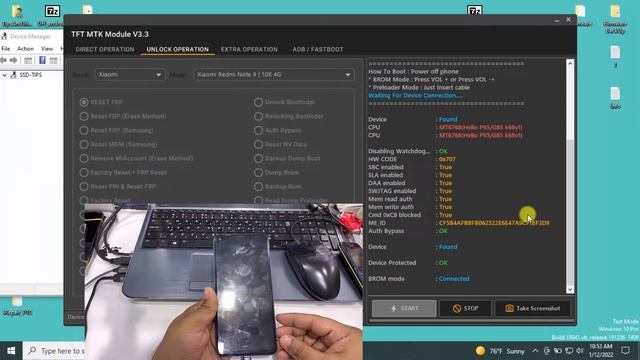The width and height of the screenshot is (640, 360).
Task: Click Forward arrow in Device Manager toolbar
Action: point(13,60)
